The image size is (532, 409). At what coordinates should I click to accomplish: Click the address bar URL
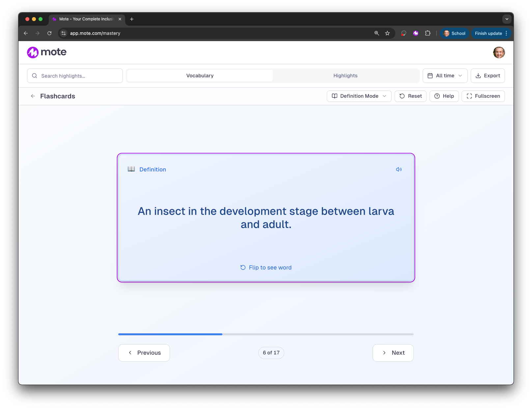point(95,33)
